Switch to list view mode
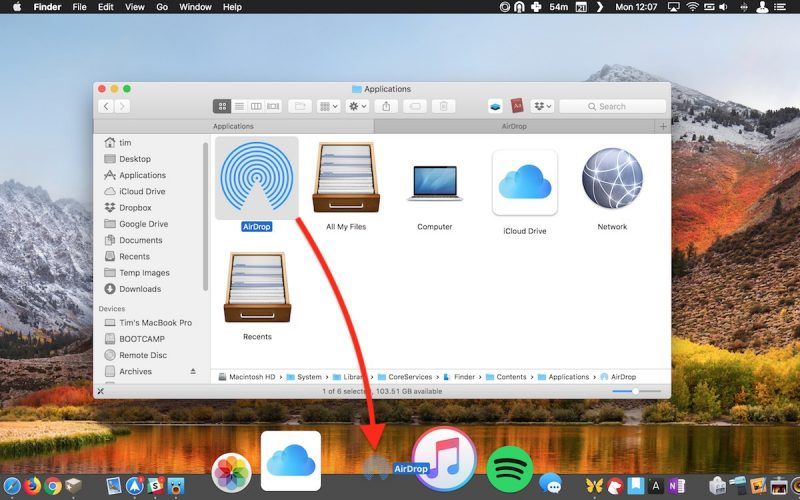 pyautogui.click(x=239, y=106)
